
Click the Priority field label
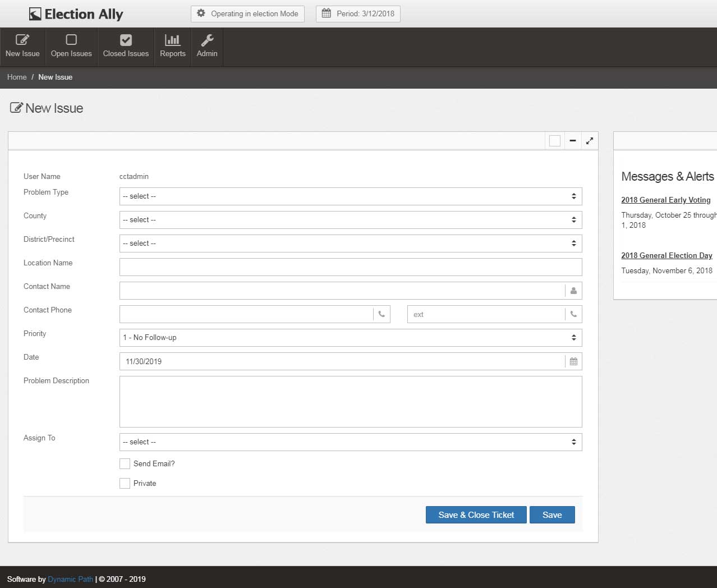point(35,334)
